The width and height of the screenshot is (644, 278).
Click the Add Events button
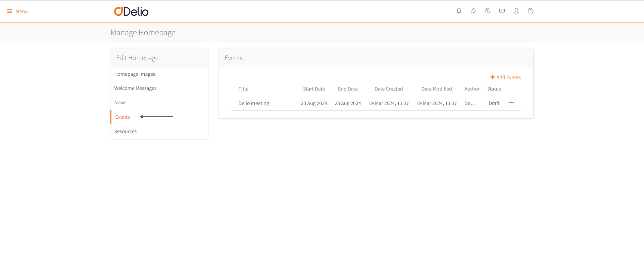505,77
